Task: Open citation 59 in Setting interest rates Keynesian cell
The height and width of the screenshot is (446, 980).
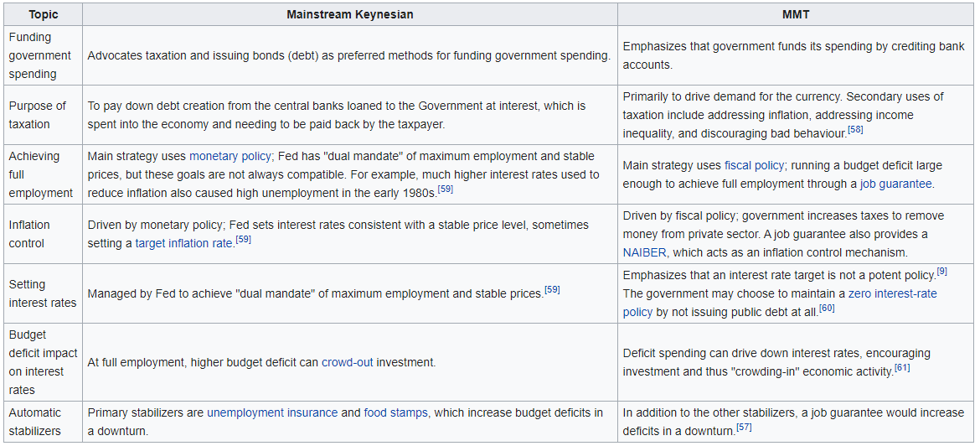Action: 552,289
